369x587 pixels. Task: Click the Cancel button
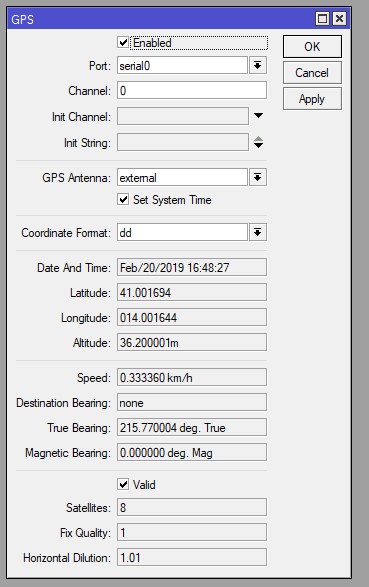pyautogui.click(x=312, y=73)
